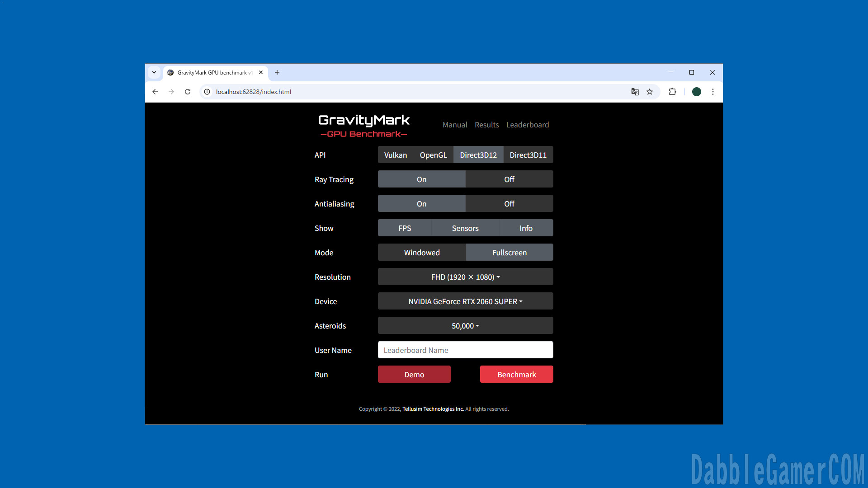Reload the page with refresh icon
Viewport: 868px width, 488px height.
tap(188, 92)
